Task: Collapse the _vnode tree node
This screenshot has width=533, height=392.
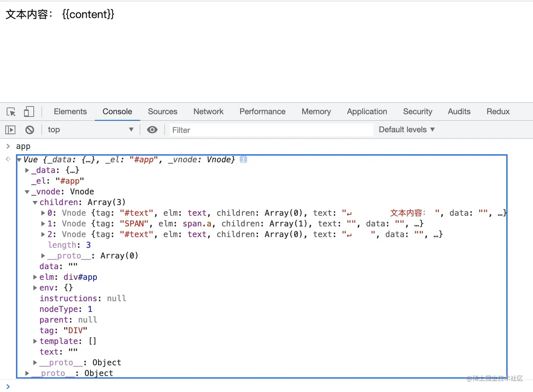Action: point(27,192)
